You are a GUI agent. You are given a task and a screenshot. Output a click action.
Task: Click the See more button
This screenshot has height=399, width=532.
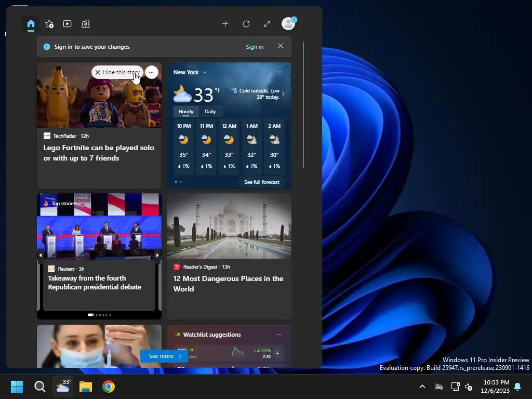(x=164, y=356)
